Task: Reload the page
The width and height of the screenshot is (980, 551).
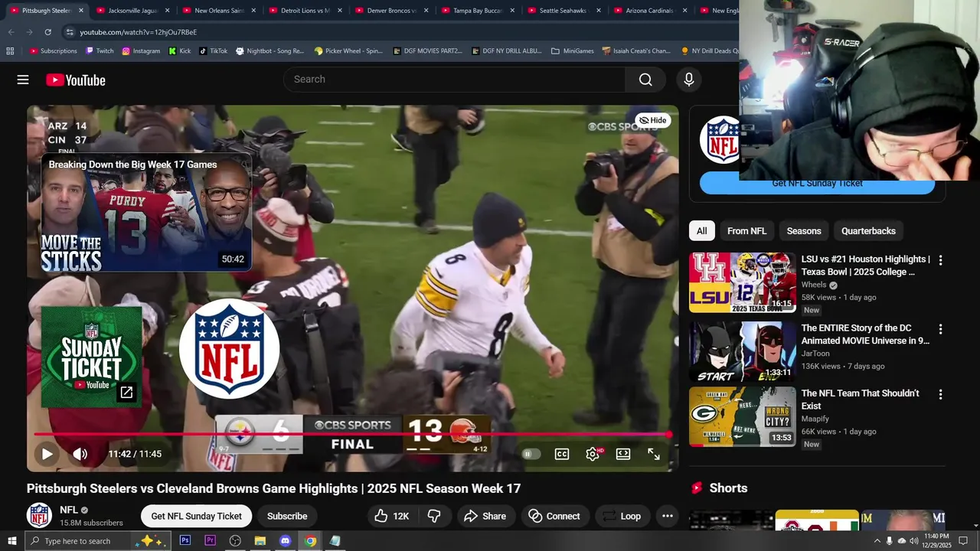Action: 47,32
